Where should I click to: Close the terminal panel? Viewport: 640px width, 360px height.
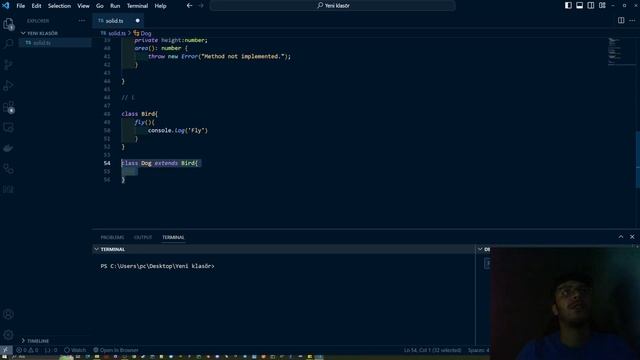point(632,237)
